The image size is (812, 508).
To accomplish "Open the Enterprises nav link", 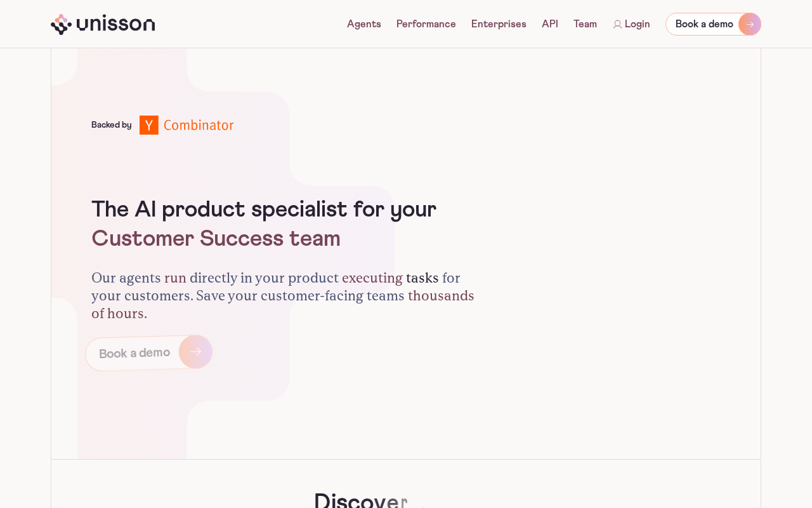I will coord(499,24).
